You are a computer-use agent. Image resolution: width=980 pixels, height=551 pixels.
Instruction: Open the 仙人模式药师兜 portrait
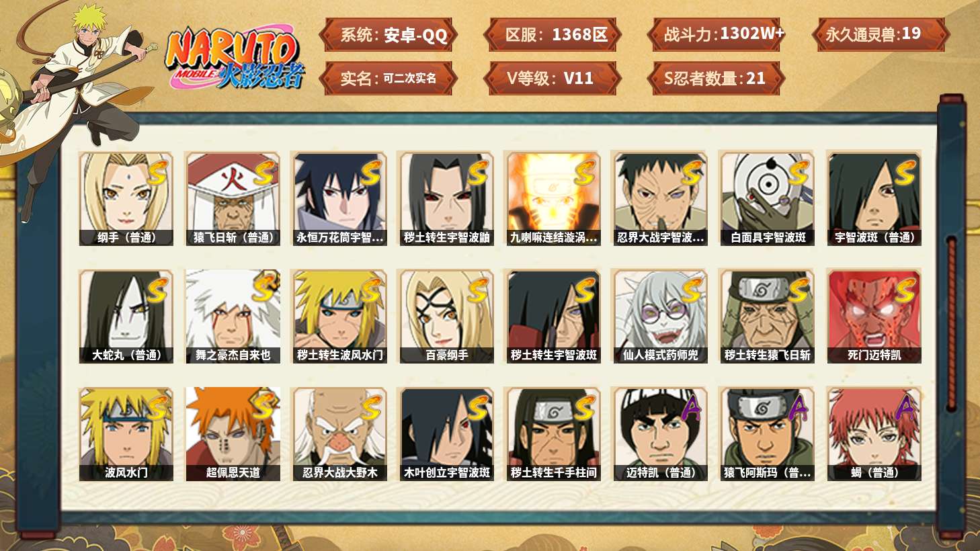tap(660, 316)
